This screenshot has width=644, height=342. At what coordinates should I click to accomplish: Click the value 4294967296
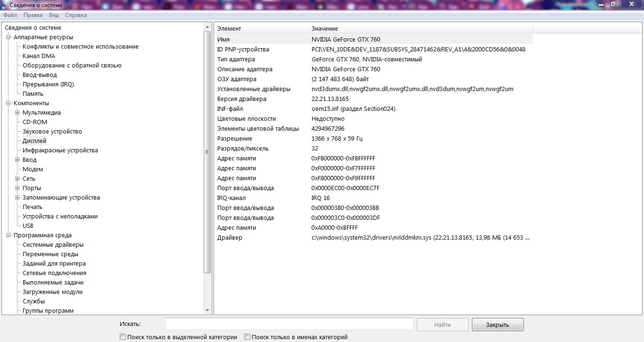point(328,129)
